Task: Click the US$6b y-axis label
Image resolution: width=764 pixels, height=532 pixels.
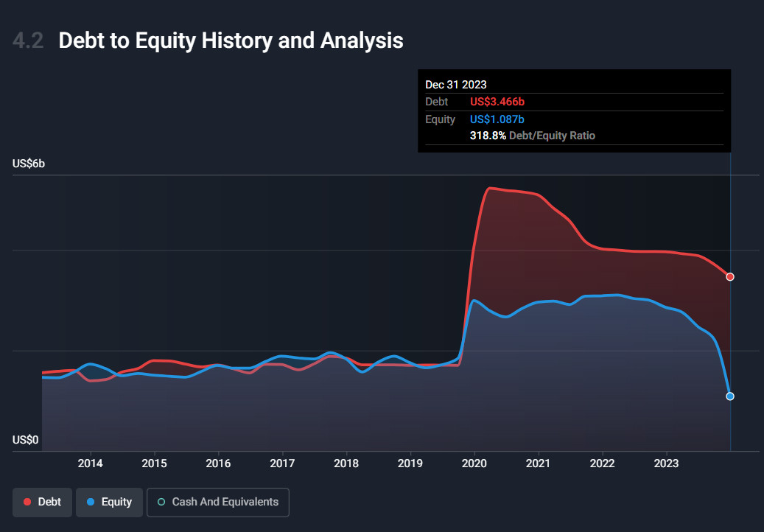Action: click(x=29, y=164)
